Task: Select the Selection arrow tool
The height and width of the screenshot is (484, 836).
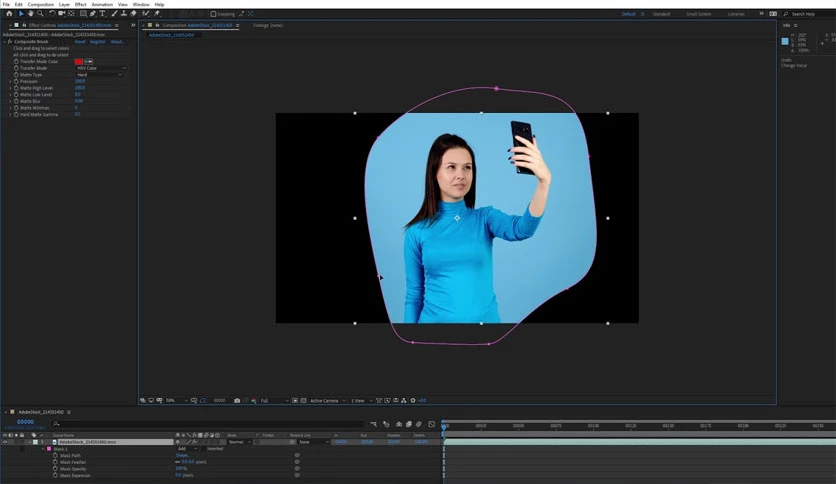Action: [x=21, y=13]
